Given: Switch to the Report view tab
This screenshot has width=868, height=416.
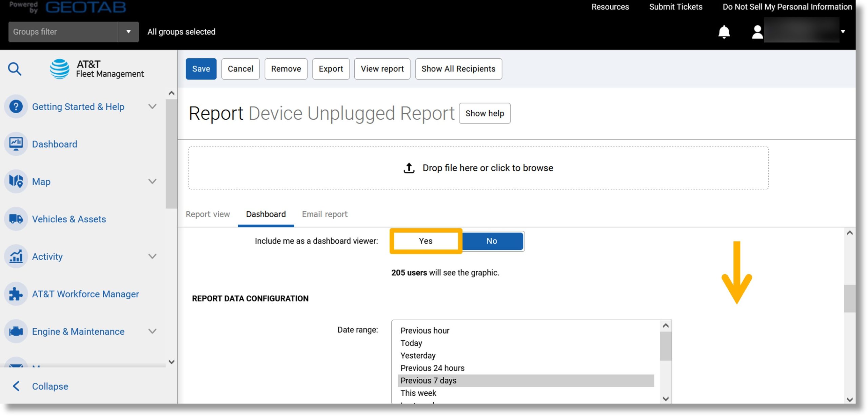Looking at the screenshot, I should tap(207, 214).
